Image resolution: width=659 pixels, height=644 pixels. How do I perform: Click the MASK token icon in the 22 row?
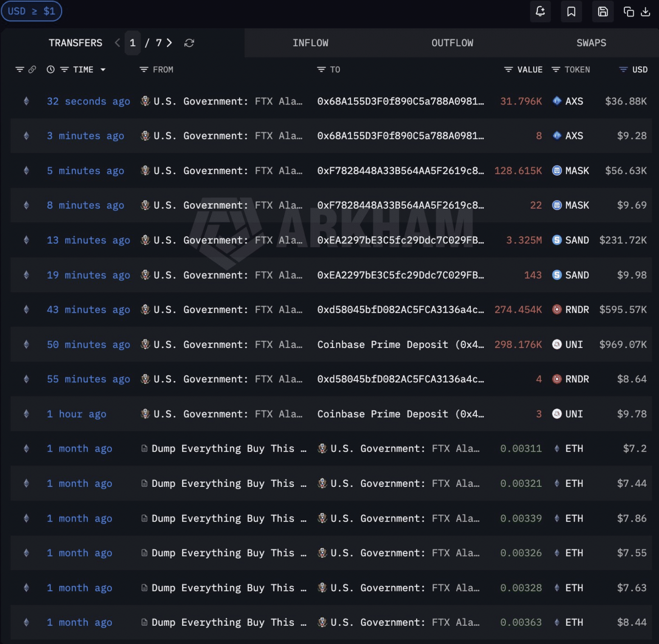(x=557, y=205)
